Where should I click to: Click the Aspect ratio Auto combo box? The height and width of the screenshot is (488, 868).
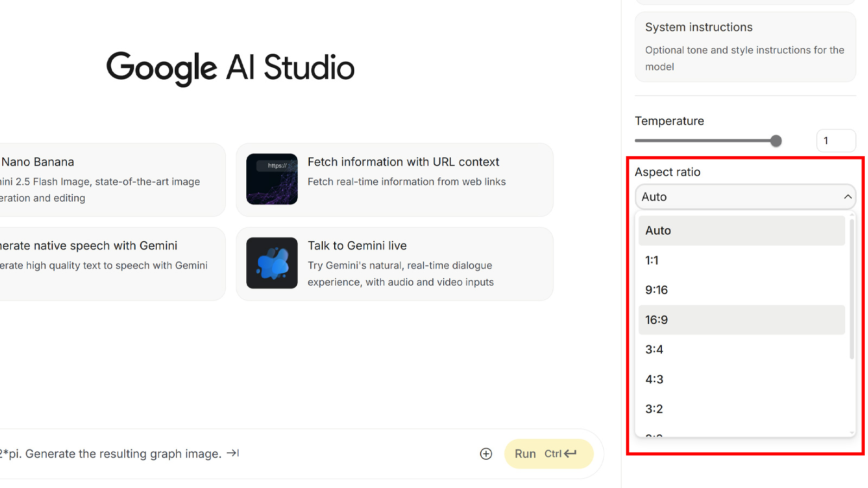[738, 197]
